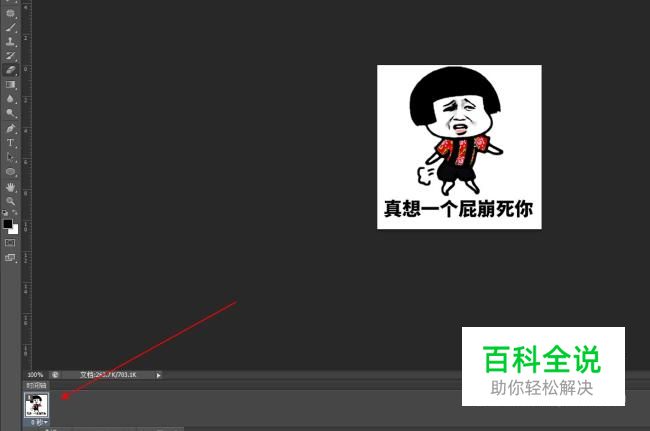Select the Ellipse shape tool
Image resolution: width=650 pixels, height=431 pixels.
(x=10, y=172)
